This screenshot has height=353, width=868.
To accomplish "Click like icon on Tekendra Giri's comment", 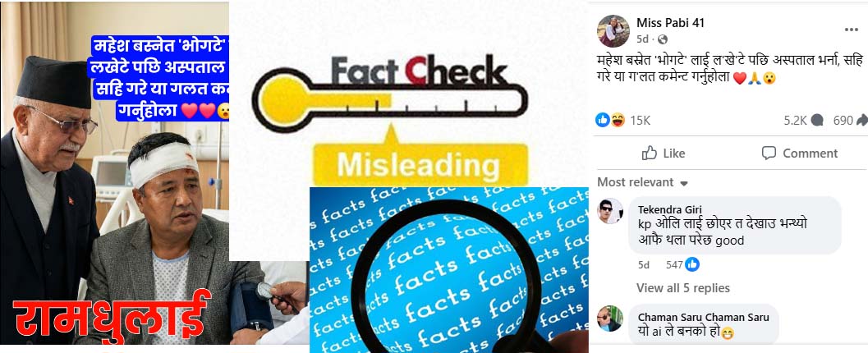I will pos(692,265).
